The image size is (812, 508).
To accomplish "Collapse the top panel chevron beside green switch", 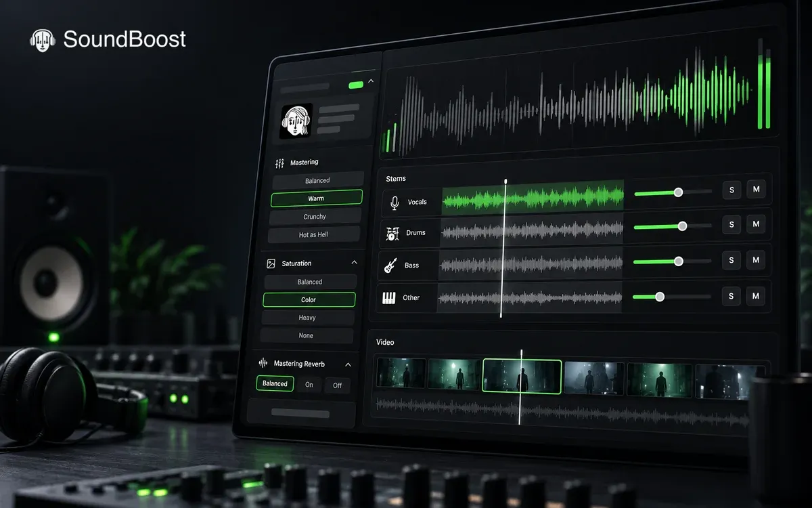I will click(371, 81).
